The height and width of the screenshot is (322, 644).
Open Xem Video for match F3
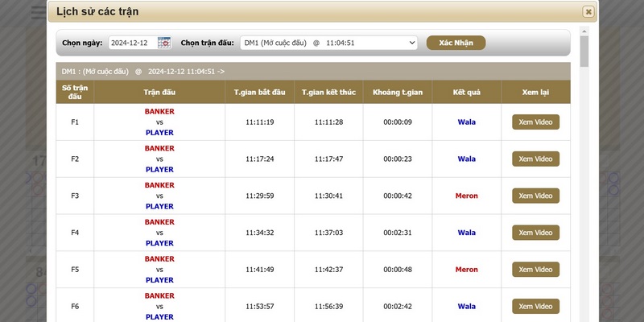535,196
